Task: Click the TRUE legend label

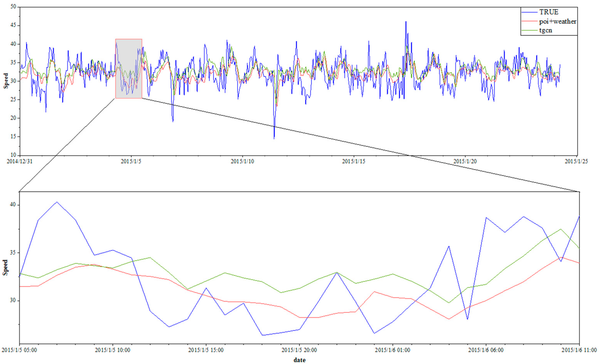Action: pyautogui.click(x=549, y=12)
